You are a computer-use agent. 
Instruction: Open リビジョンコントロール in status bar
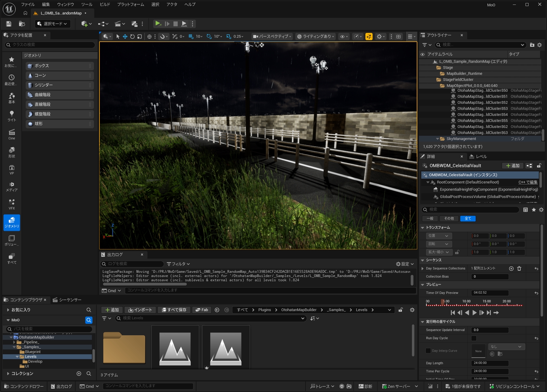[514, 386]
